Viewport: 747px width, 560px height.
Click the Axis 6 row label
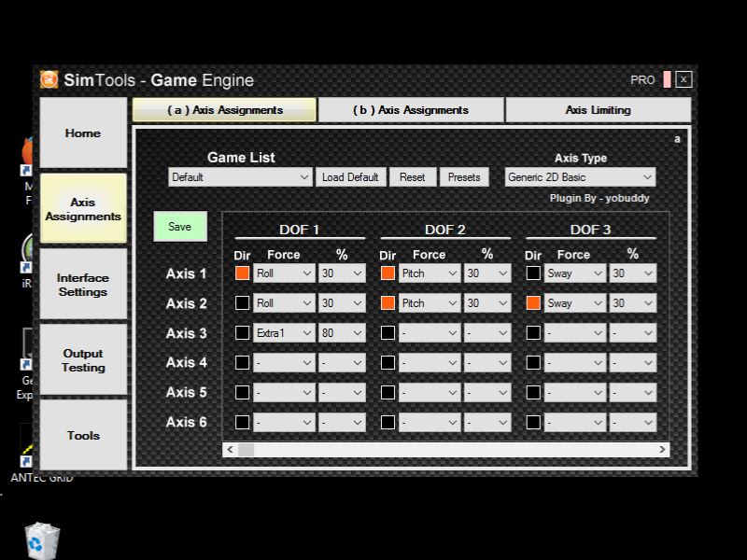(x=186, y=422)
